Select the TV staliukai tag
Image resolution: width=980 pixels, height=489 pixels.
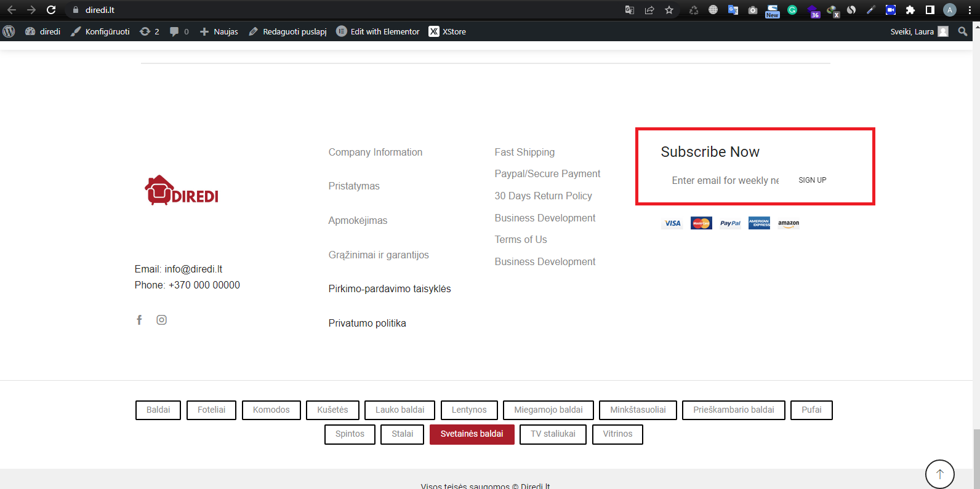coord(553,434)
